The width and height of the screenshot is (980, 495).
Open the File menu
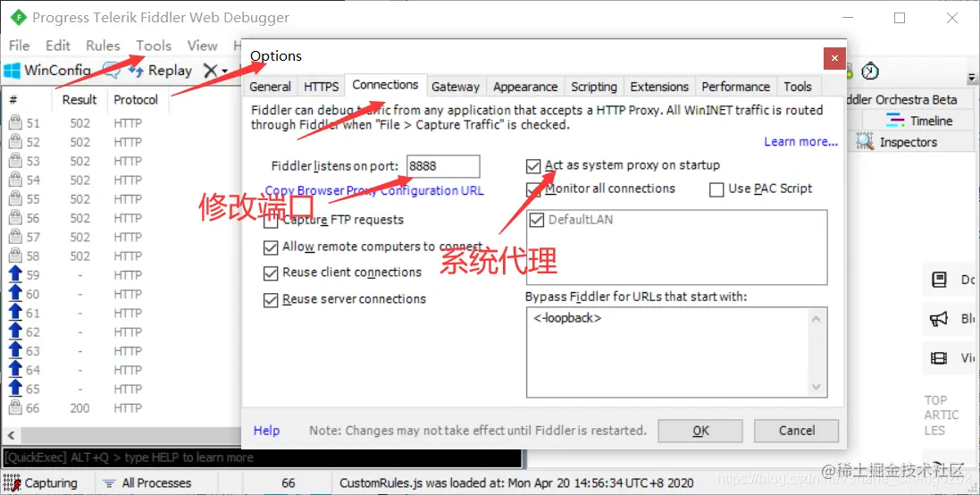pyautogui.click(x=19, y=46)
